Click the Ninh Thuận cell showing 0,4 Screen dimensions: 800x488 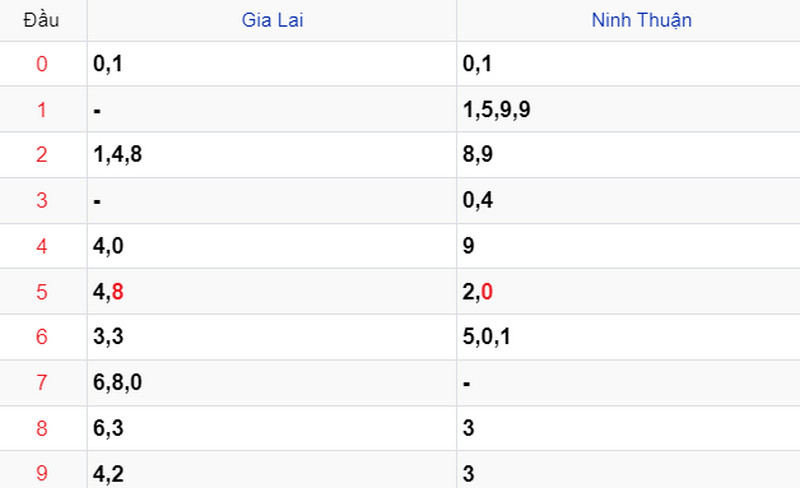click(x=628, y=201)
